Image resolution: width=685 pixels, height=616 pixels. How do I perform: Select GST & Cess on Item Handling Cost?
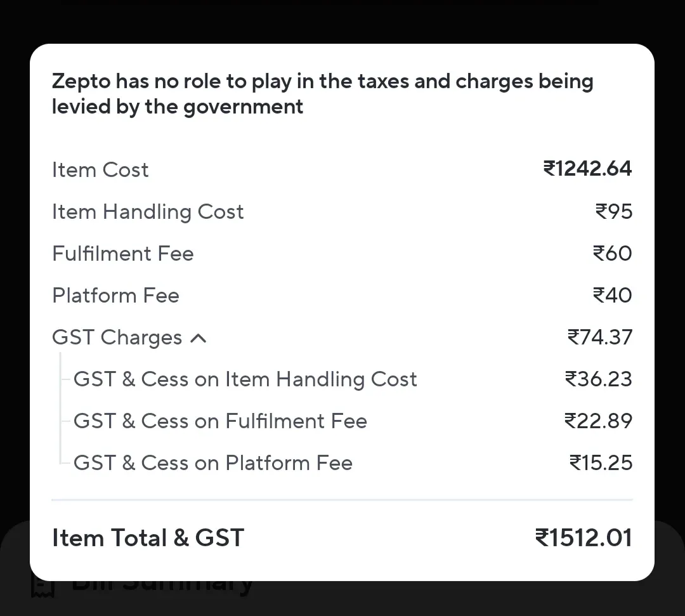point(245,379)
